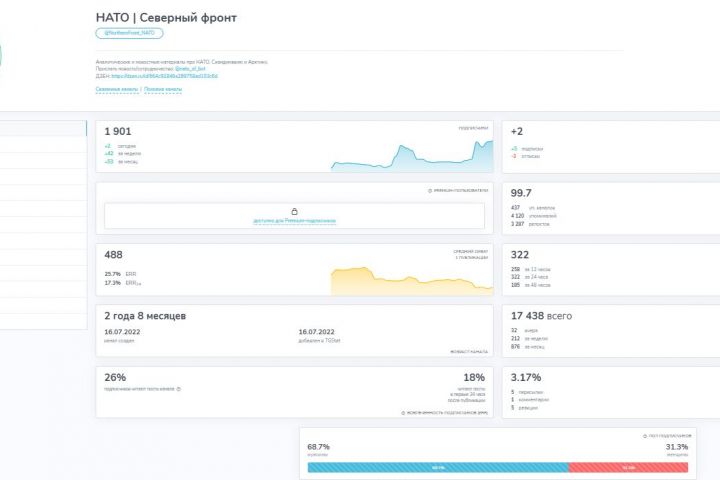
Task: Click the 25.7% ERR value
Action: (x=112, y=274)
